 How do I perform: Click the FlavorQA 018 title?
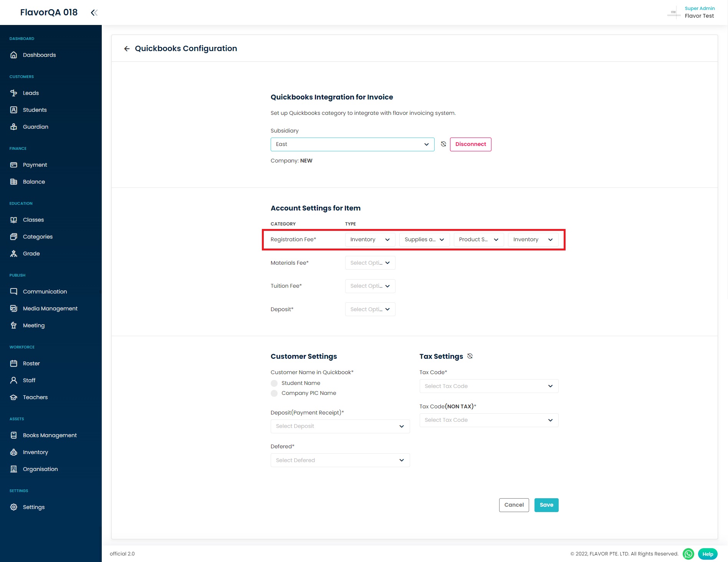pos(49,12)
